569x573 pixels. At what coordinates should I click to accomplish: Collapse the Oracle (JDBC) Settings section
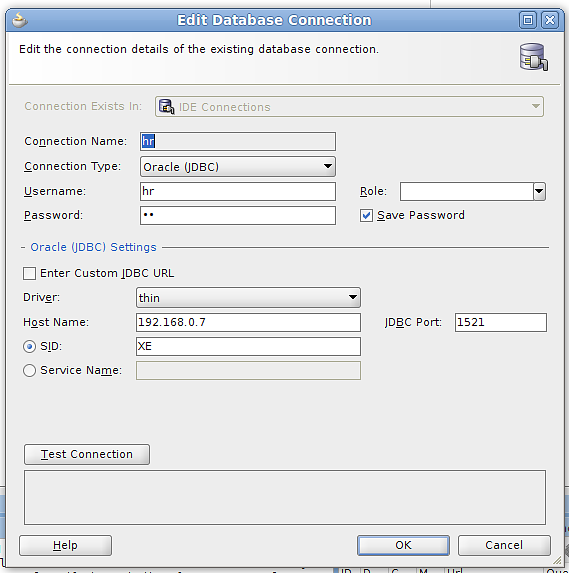[x=23, y=247]
